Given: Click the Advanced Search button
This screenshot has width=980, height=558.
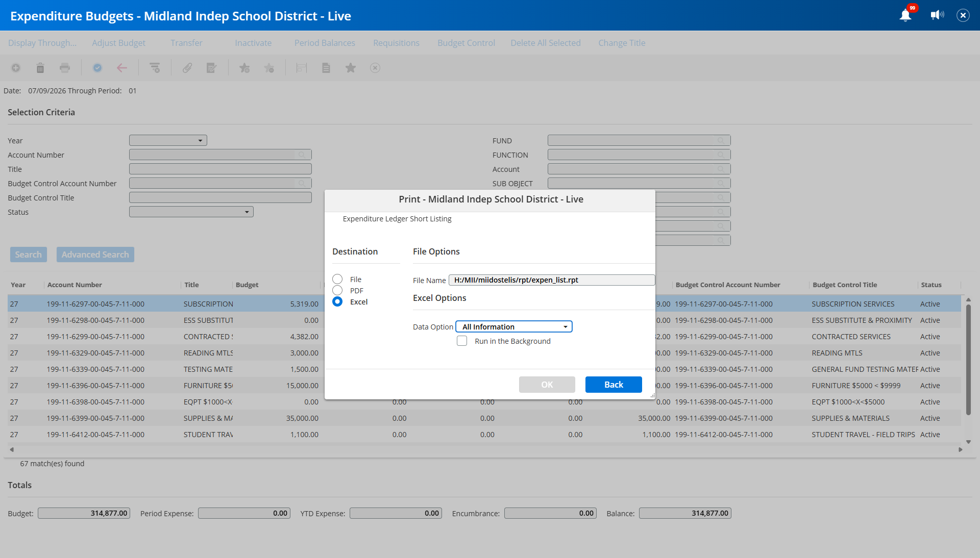Looking at the screenshot, I should coord(95,255).
